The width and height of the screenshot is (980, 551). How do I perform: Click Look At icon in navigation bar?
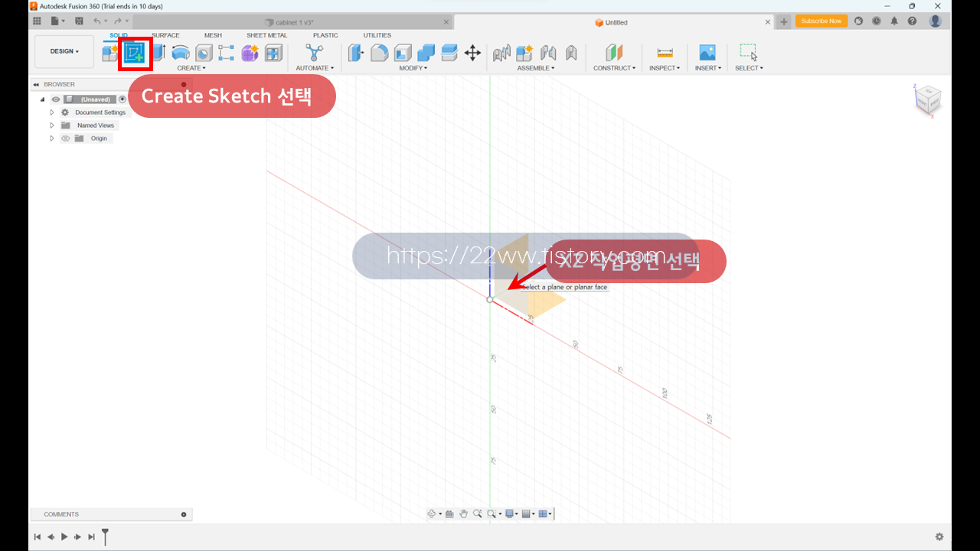[450, 514]
